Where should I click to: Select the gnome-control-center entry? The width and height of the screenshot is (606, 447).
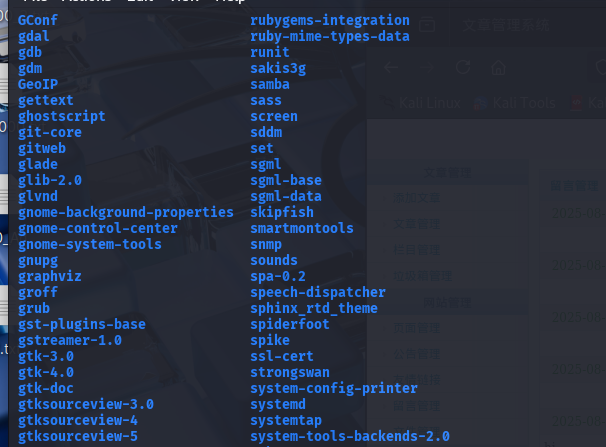pos(98,229)
